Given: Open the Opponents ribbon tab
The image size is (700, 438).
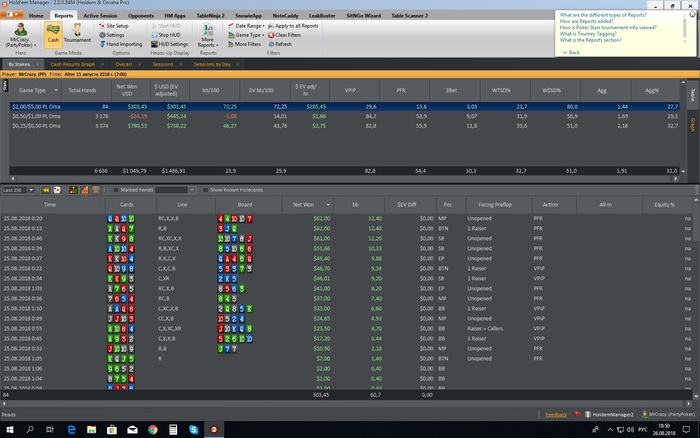Looking at the screenshot, I should pos(141,16).
